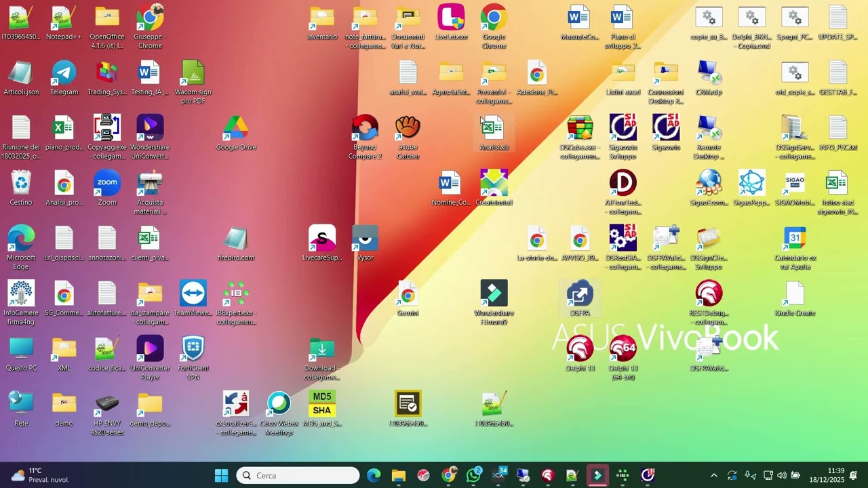Select the XML folder icon

pos(64,354)
